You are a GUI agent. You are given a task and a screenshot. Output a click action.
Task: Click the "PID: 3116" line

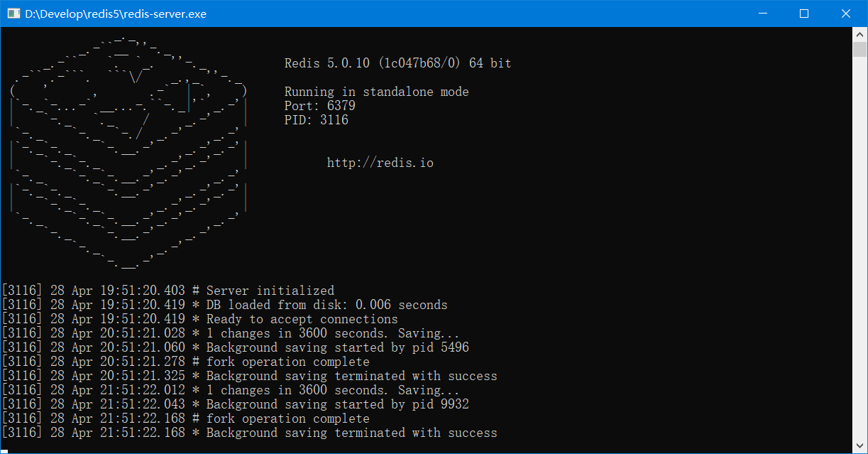tap(316, 120)
